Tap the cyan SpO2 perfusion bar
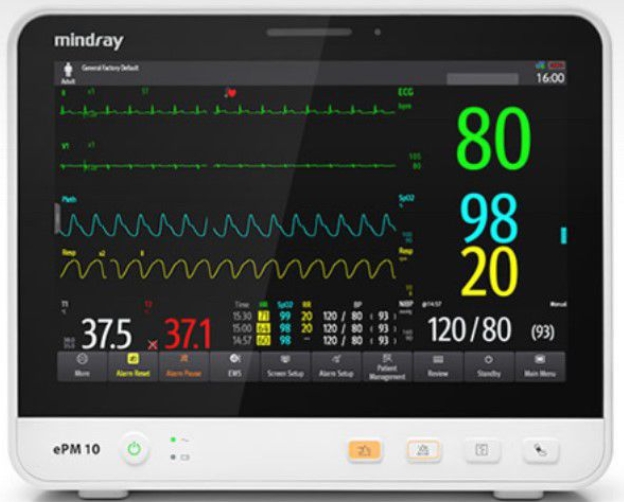624x502 pixels. (564, 235)
